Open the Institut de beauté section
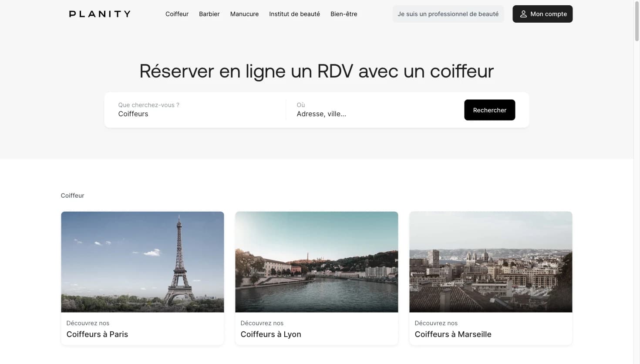Screen dimensions: 640x364 coord(294,14)
